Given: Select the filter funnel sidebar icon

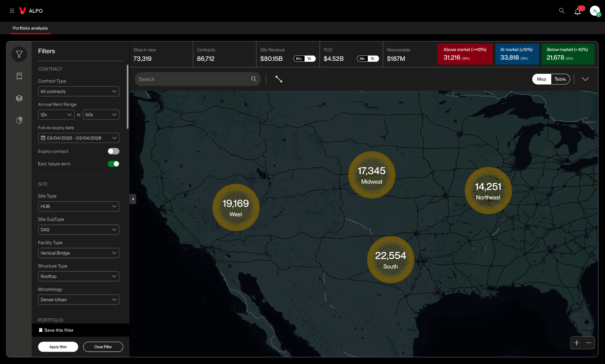Looking at the screenshot, I should tap(19, 54).
